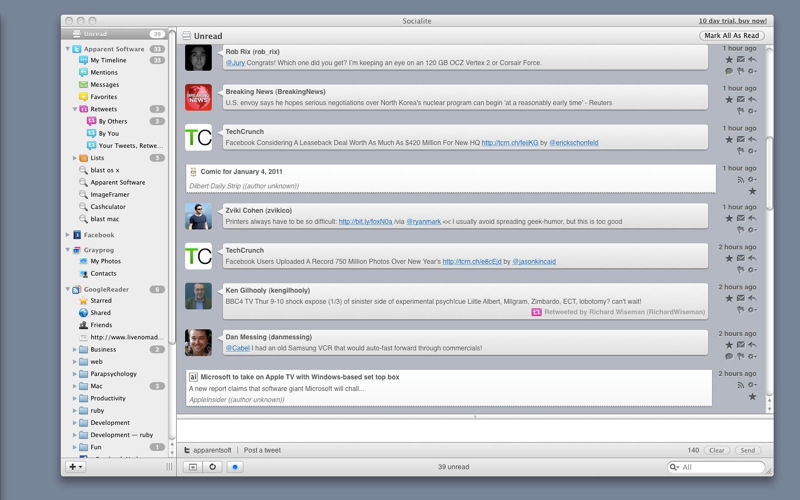
Task: Expand the Facebook account
Action: pos(67,235)
